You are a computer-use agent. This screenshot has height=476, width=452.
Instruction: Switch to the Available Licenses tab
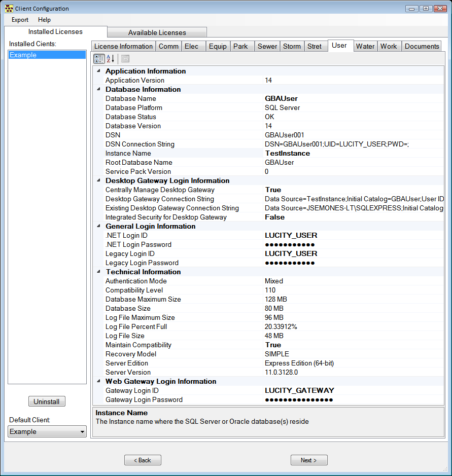(x=156, y=31)
